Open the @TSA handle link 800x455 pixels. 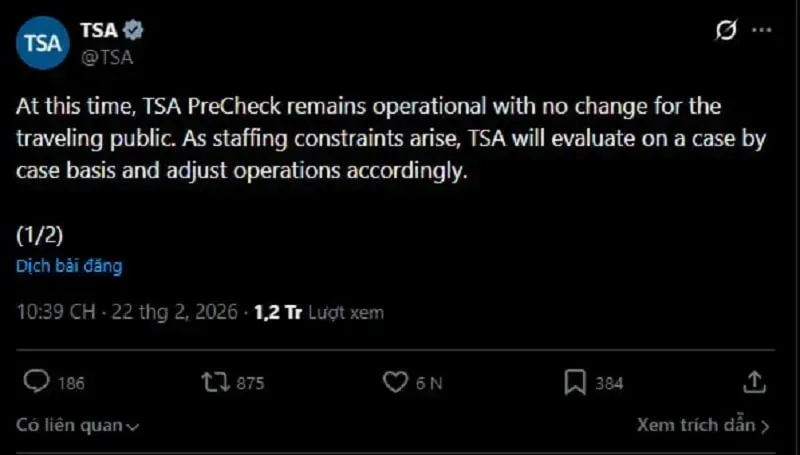point(106,57)
